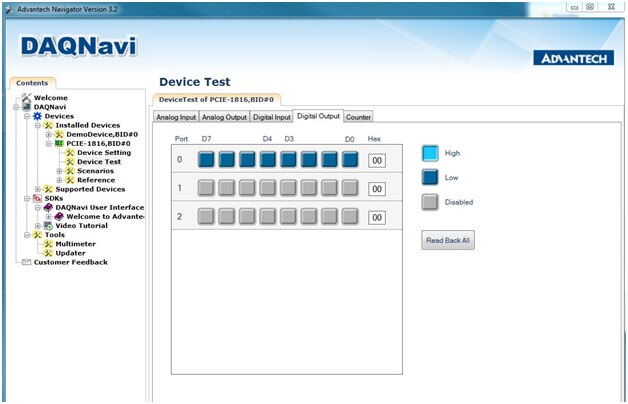This screenshot has width=628, height=404.
Task: Toggle port 0 bit D7 output
Action: coord(206,159)
